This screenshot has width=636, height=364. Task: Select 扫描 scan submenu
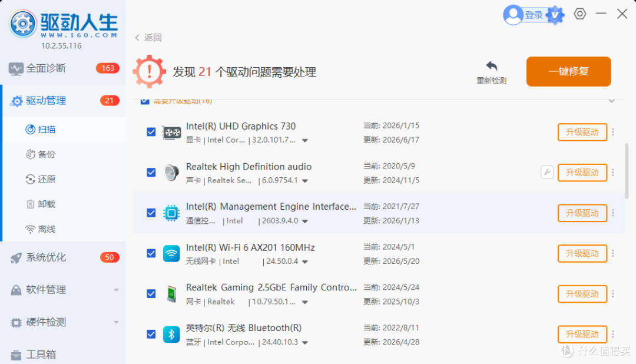[64, 130]
